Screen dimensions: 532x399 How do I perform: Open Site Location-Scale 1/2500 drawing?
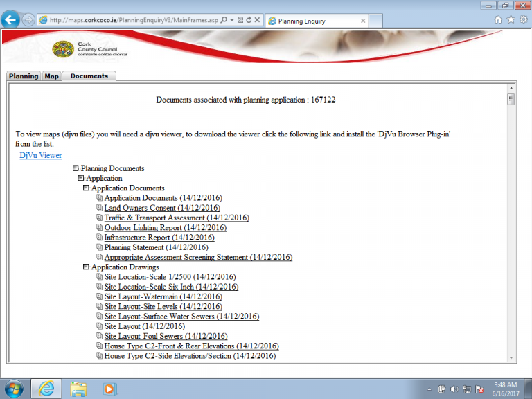tap(170, 277)
